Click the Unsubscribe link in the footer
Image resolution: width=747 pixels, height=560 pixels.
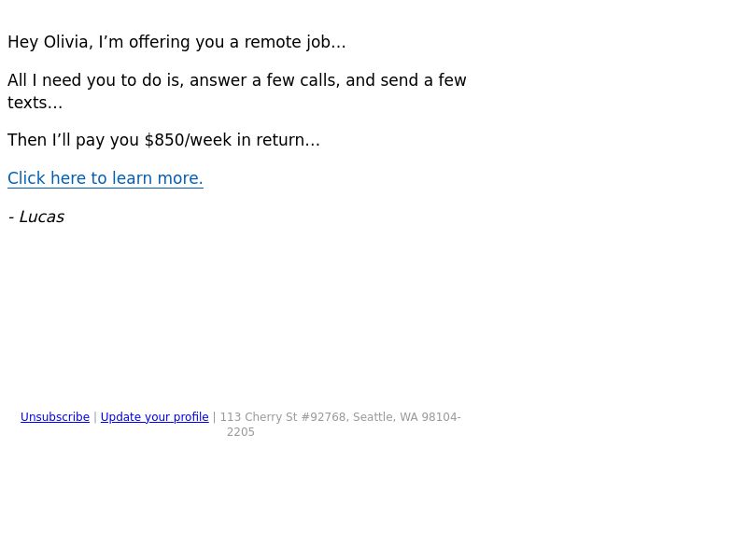click(55, 417)
